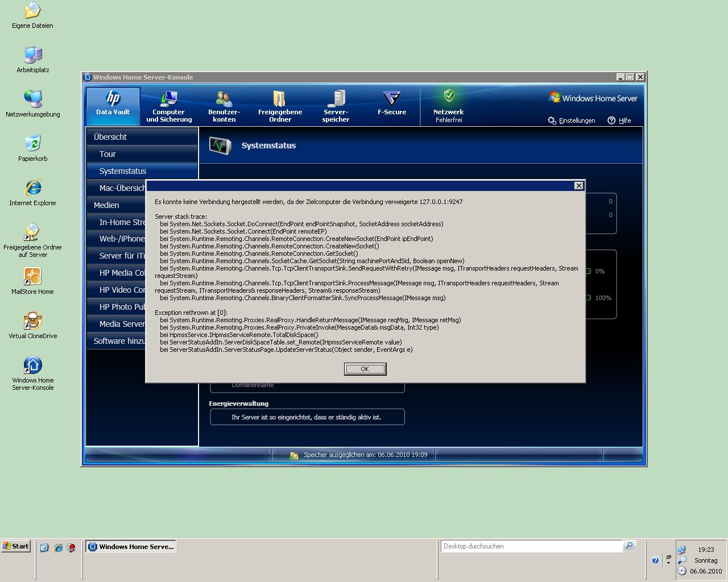Minimize the Windows Home Server-Konsole window

pos(620,77)
